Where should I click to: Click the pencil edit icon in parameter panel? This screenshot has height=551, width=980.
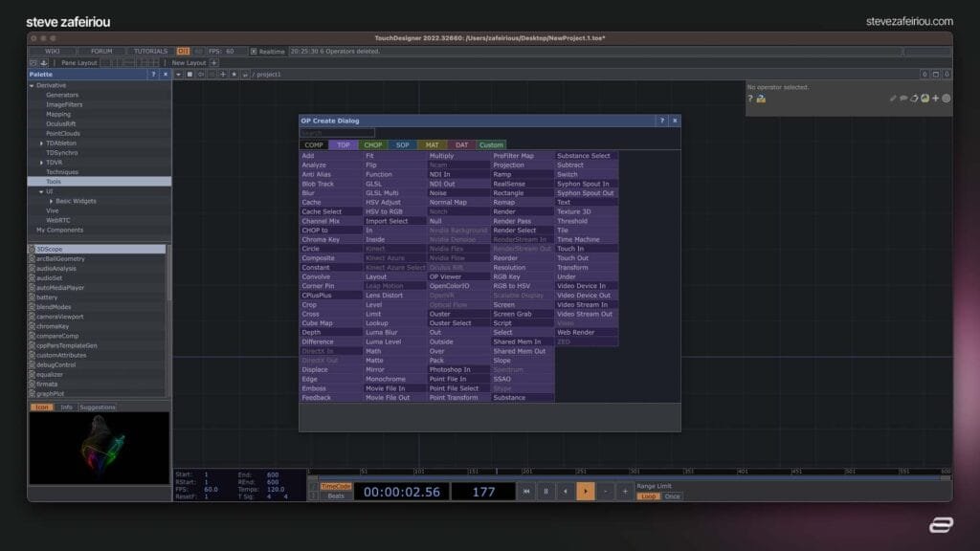click(893, 99)
